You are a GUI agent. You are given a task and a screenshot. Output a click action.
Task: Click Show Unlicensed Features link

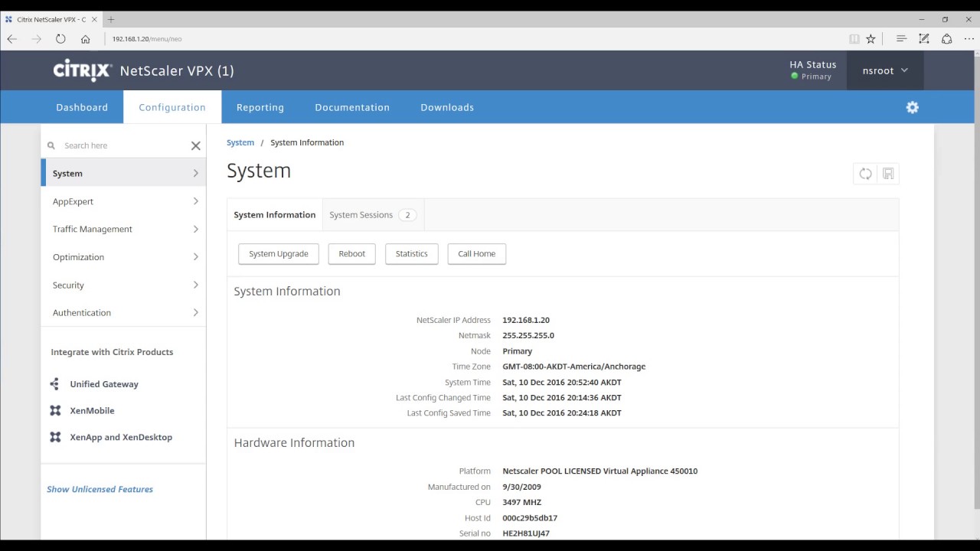100,489
